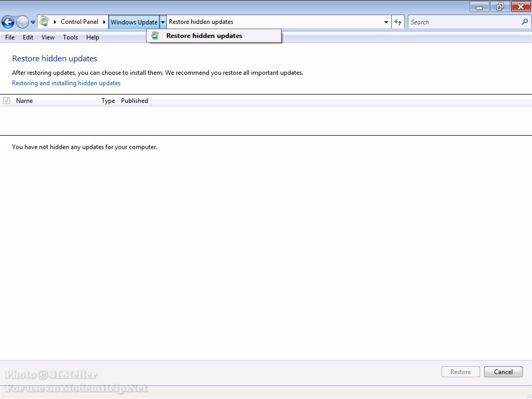Go back with the Back arrow button

click(x=8, y=22)
